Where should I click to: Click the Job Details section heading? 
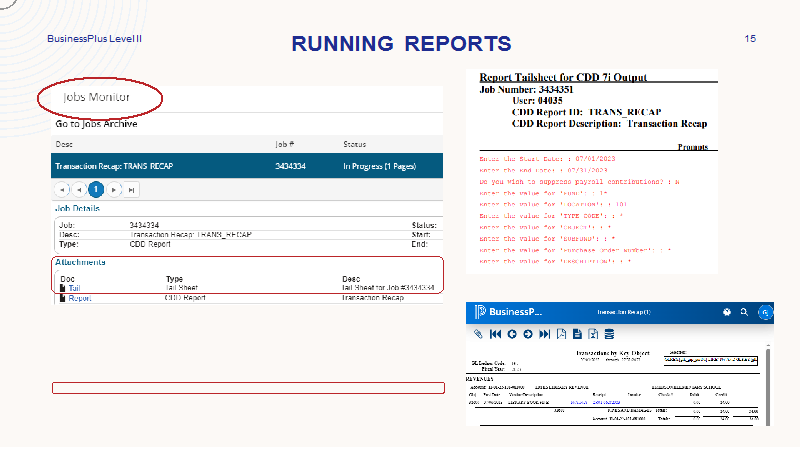pos(78,208)
